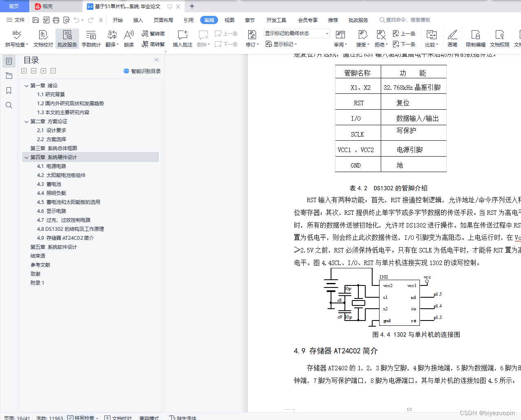
Task: Toggle the search pane in left sidebar
Action: pos(9,105)
